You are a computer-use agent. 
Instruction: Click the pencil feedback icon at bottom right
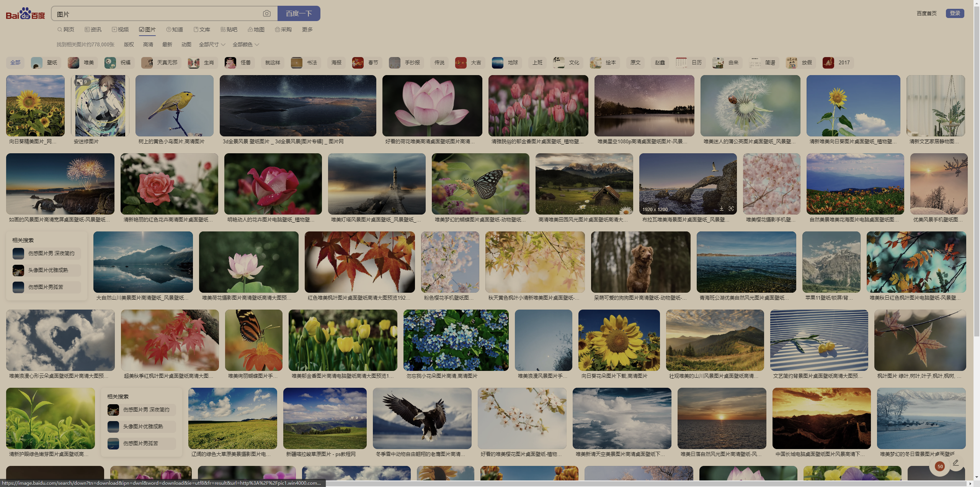[955, 463]
